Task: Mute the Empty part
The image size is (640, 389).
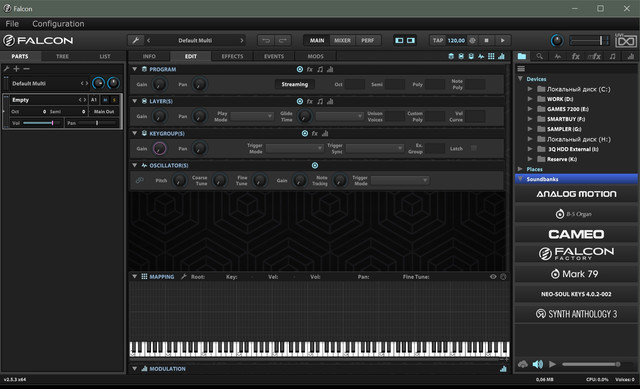Action: point(105,100)
